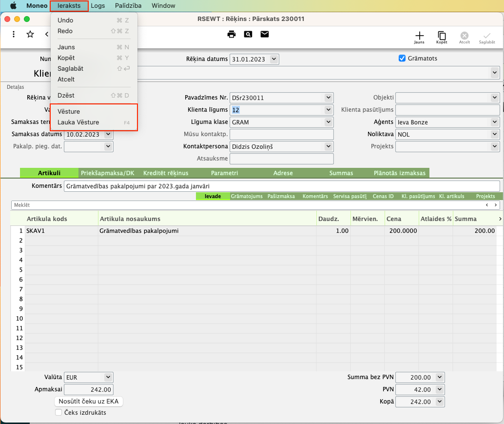The width and height of the screenshot is (504, 424).
Task: Select the Kopēt menu entry
Action: 94,58
